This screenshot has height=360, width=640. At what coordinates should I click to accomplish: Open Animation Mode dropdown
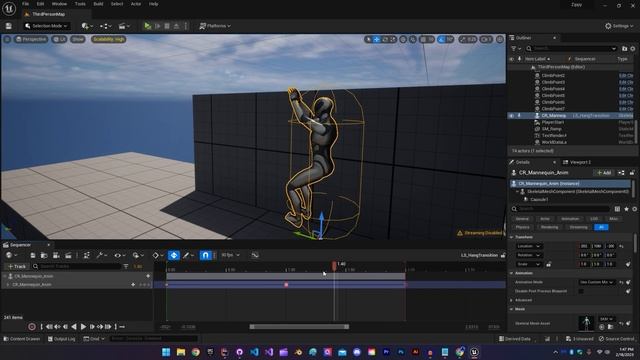596,282
